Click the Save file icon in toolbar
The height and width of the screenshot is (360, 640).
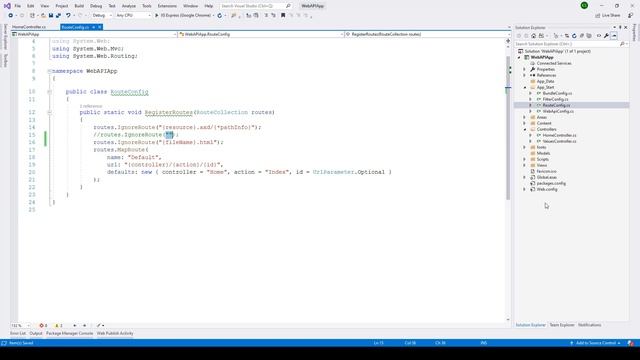click(x=51, y=15)
